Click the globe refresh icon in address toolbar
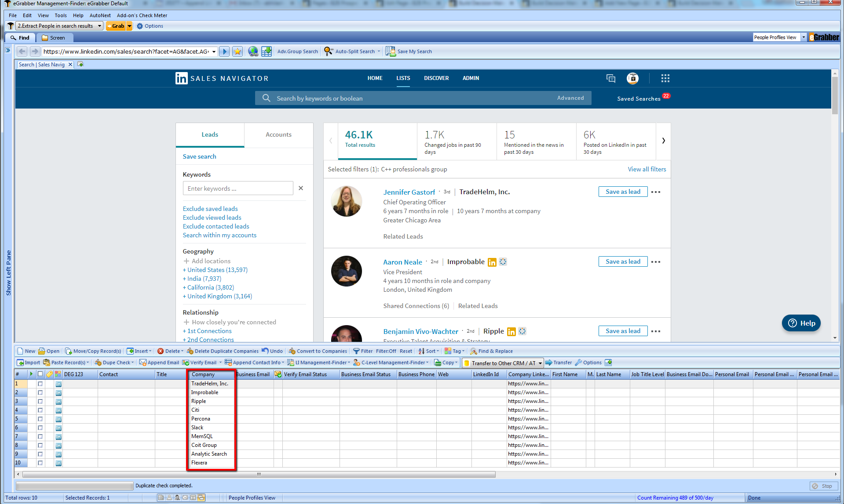Screen dimensions: 844x504 [253, 51]
